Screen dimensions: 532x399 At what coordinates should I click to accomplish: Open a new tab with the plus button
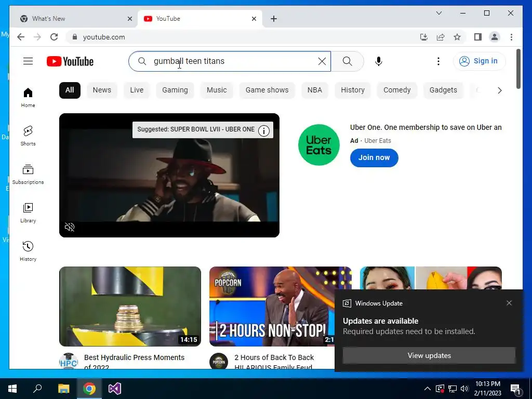(x=274, y=19)
